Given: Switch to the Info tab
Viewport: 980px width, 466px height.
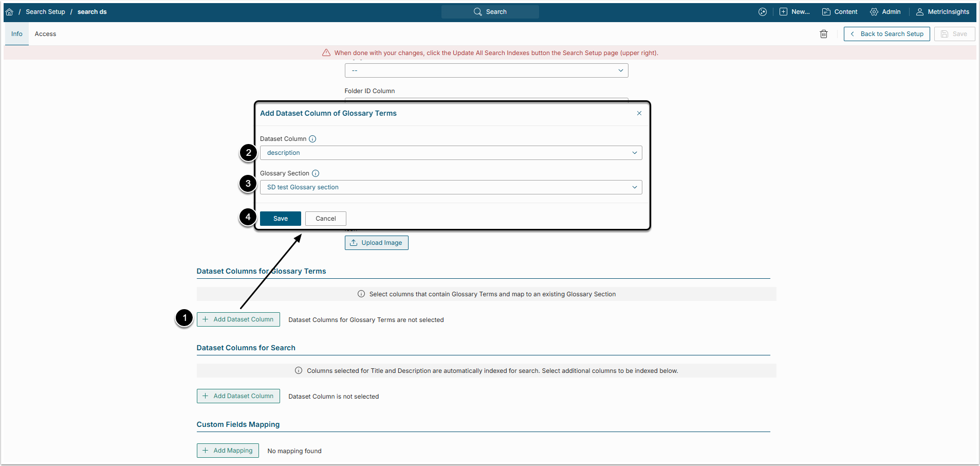Looking at the screenshot, I should point(17,34).
